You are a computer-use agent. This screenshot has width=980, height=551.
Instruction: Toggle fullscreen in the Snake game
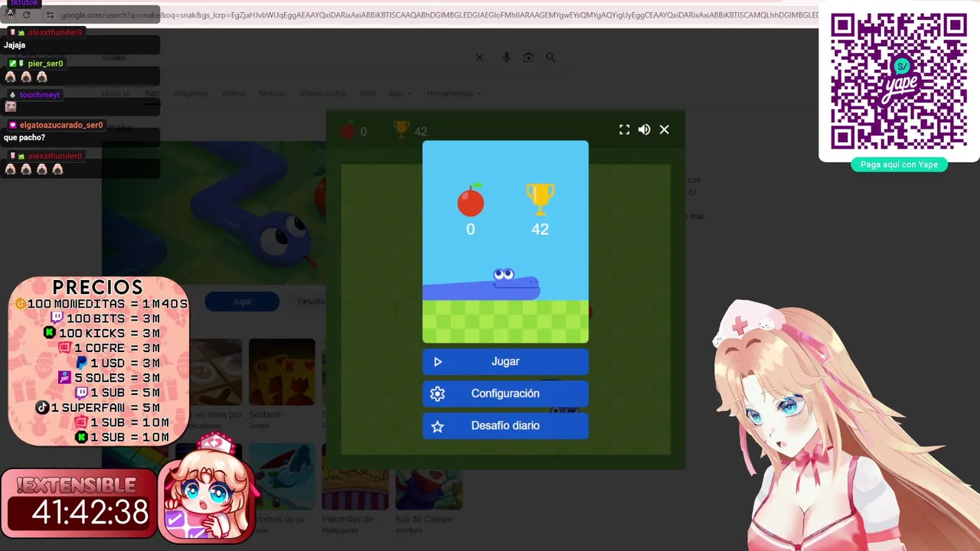(625, 130)
